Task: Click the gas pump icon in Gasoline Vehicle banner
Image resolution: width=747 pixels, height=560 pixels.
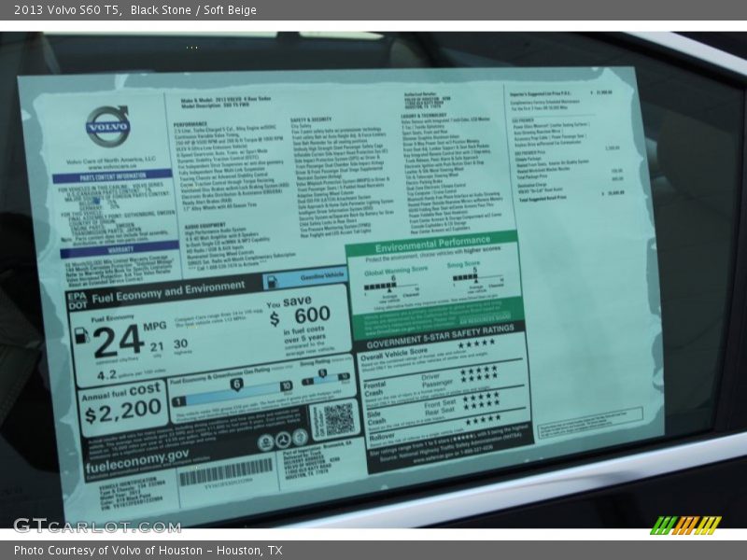Action: (x=272, y=282)
